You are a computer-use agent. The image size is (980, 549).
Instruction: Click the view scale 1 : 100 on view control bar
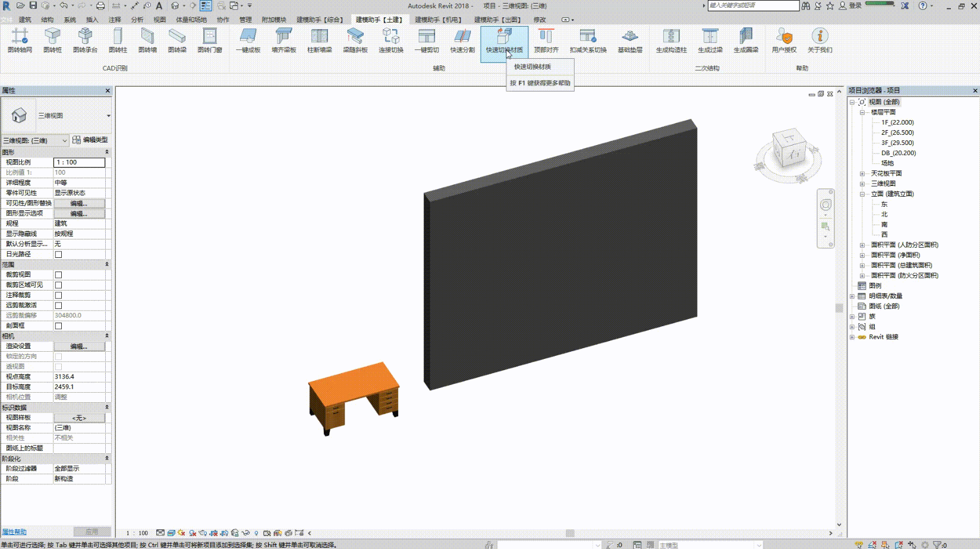point(137,533)
